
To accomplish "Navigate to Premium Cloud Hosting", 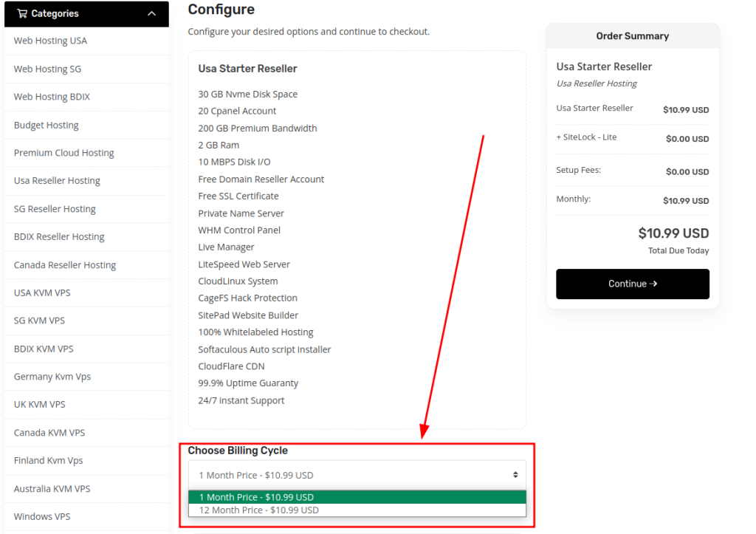I will pos(63,153).
